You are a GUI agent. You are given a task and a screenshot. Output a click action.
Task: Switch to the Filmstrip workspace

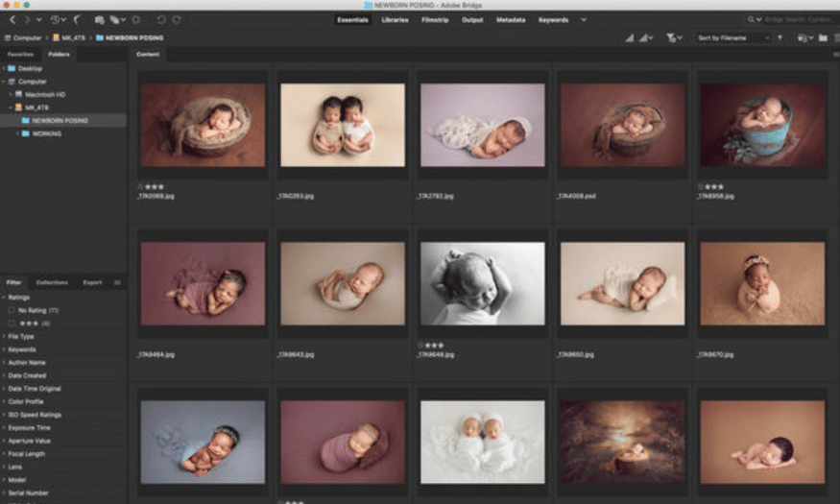click(x=435, y=20)
